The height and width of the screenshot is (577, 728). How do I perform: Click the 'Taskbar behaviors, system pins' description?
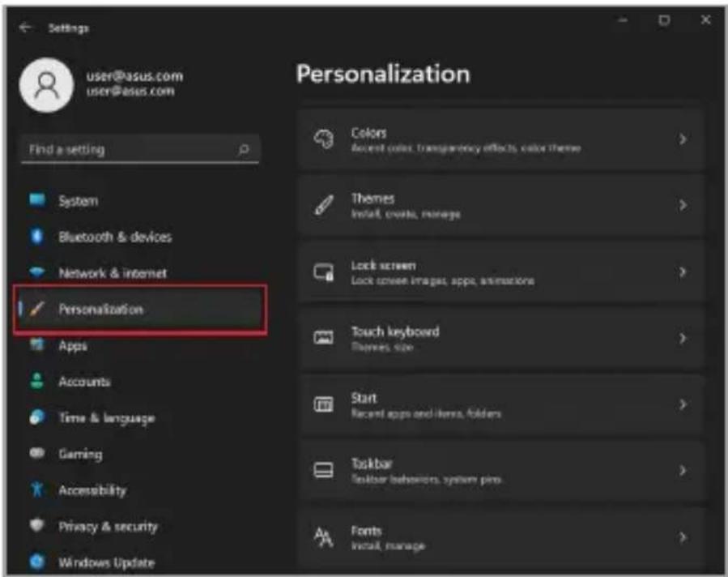[426, 480]
